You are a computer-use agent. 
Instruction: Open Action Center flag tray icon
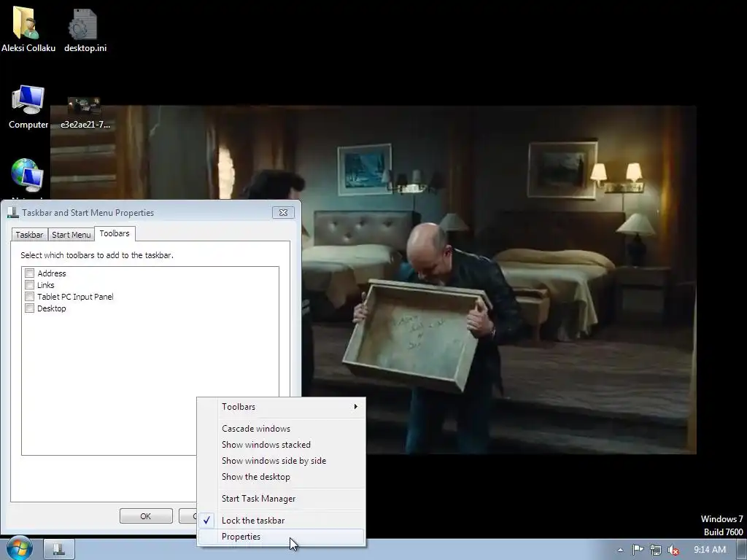[x=638, y=550]
